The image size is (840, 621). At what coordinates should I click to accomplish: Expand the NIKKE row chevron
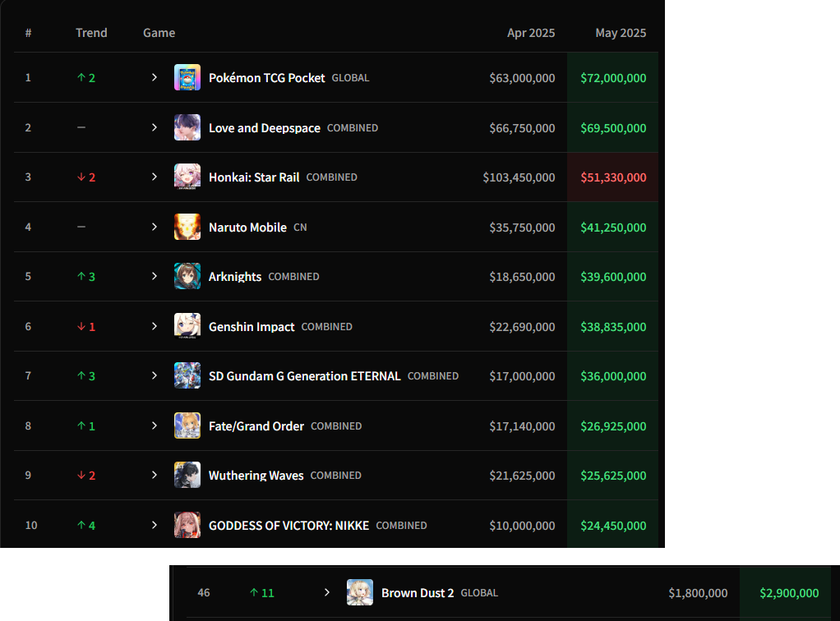click(x=155, y=525)
